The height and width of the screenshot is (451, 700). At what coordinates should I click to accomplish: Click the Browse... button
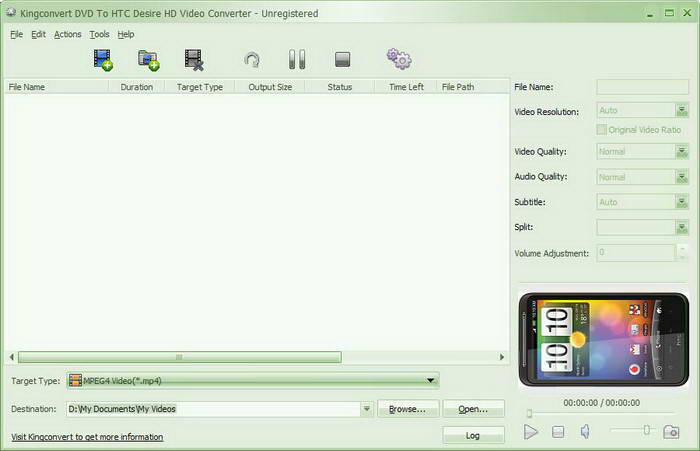pyautogui.click(x=407, y=409)
